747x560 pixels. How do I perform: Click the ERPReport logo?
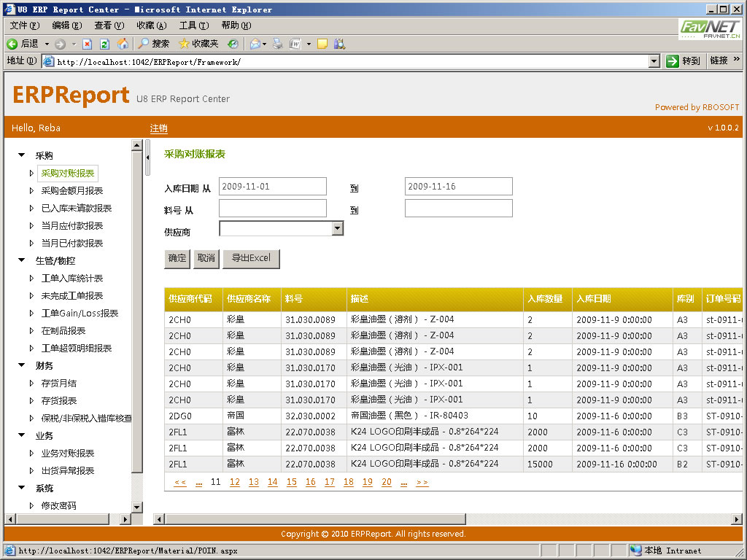coord(71,95)
